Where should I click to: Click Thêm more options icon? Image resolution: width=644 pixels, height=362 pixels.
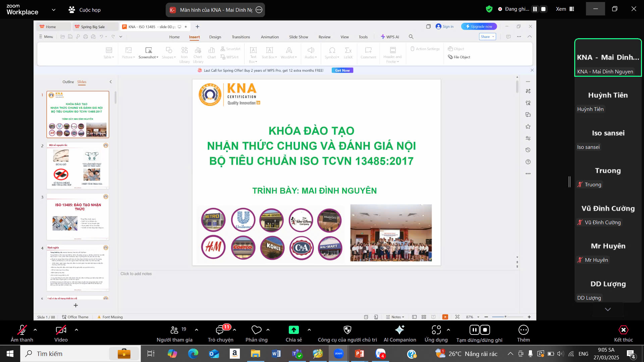pyautogui.click(x=523, y=330)
